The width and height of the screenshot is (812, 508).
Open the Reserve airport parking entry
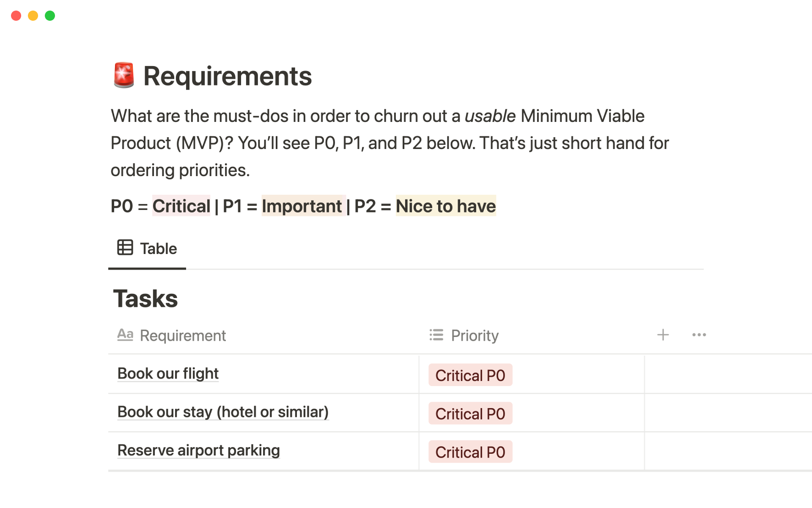pyautogui.click(x=198, y=450)
